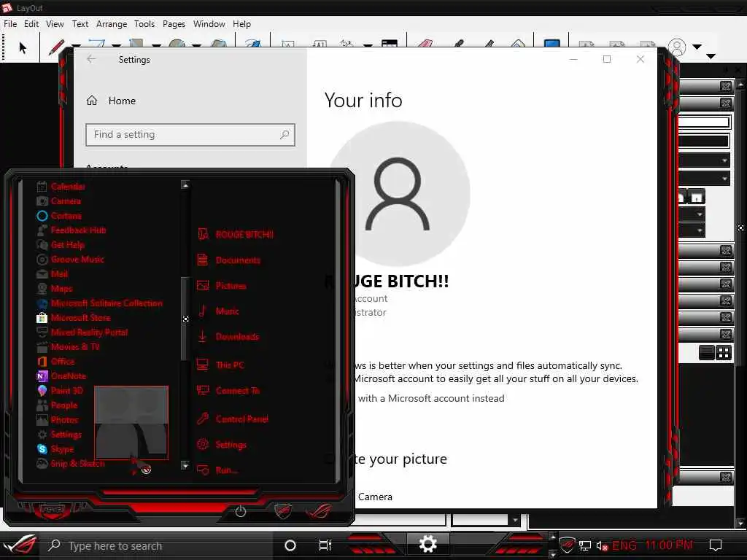
Task: Click the Microsoft account instead link
Action: (x=431, y=398)
